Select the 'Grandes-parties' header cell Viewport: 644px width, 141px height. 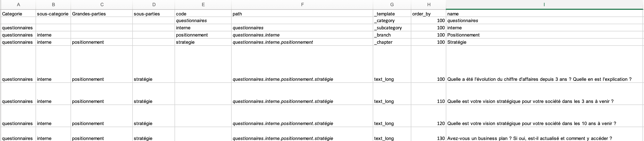102,14
